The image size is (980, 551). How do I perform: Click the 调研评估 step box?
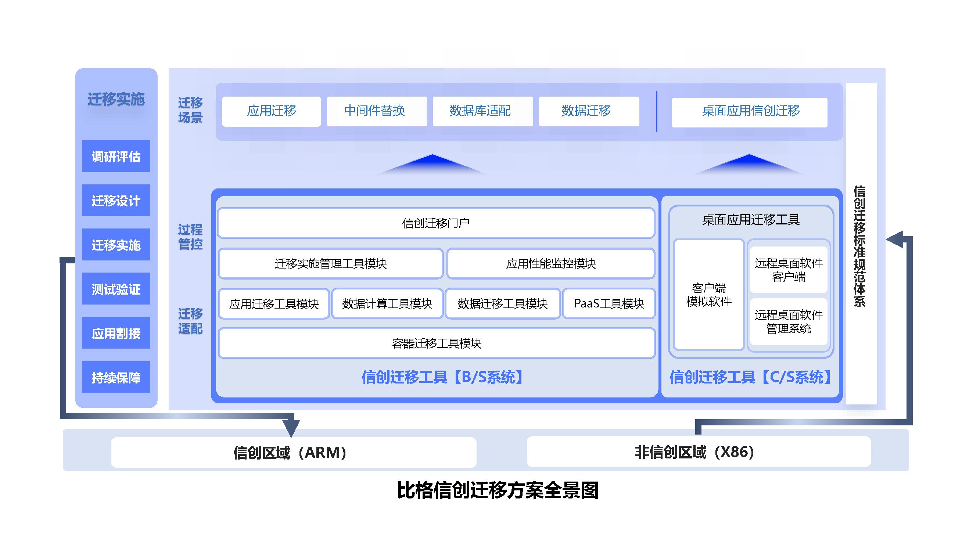[x=116, y=156]
